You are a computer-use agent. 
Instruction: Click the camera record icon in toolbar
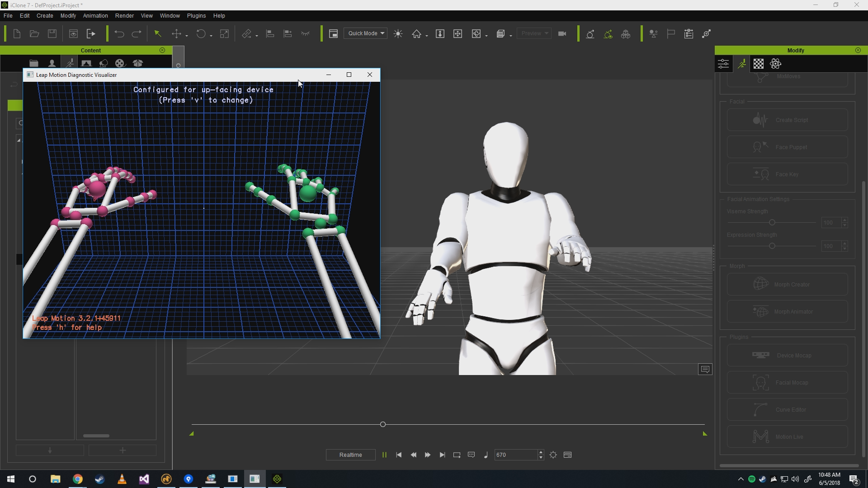click(562, 34)
